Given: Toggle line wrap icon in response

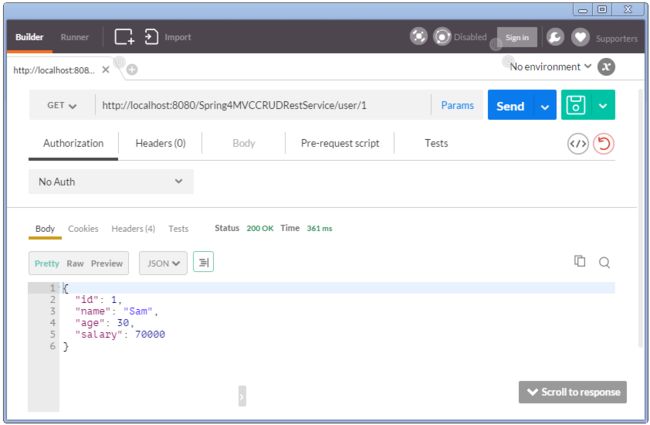Looking at the screenshot, I should pyautogui.click(x=204, y=262).
